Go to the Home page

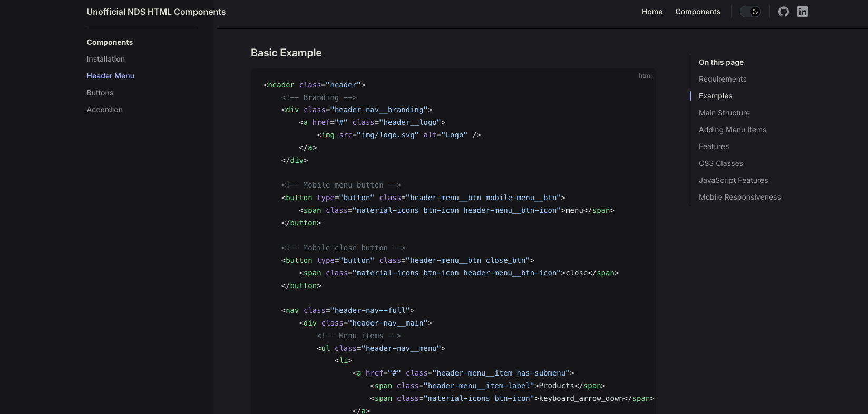tap(652, 12)
